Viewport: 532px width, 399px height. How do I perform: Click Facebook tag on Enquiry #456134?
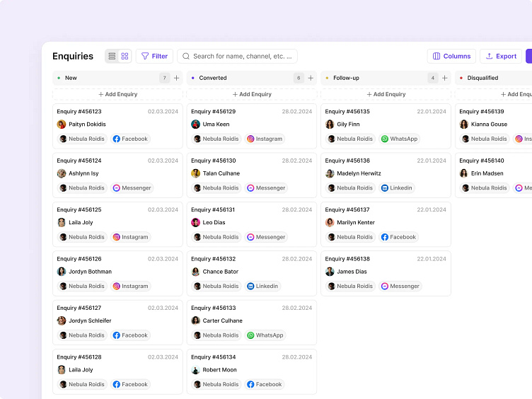point(265,384)
